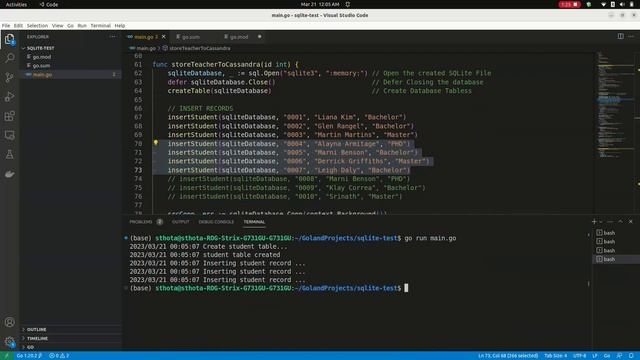640x360 pixels.
Task: Open the notifications bell in status bar
Action: pos(631,356)
